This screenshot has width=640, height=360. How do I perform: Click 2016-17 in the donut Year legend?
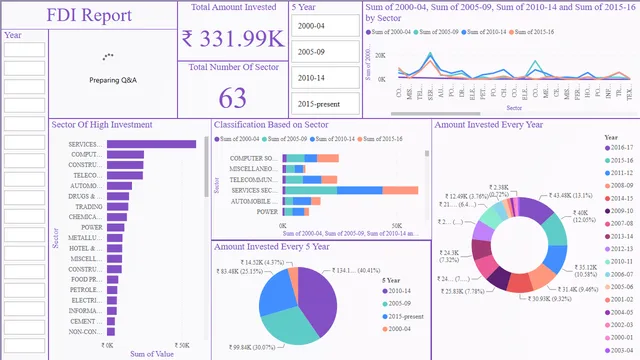(x=619, y=148)
